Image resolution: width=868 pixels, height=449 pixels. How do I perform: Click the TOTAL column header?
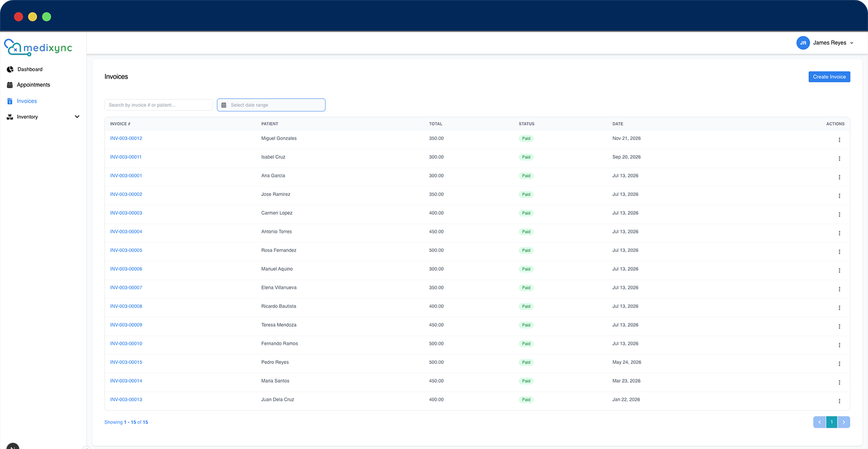436,124
